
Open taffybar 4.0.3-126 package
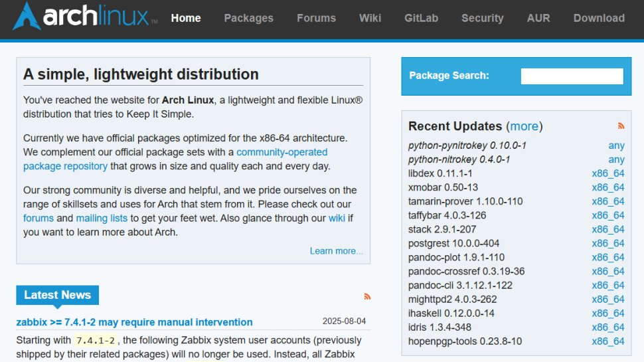pyautogui.click(x=447, y=215)
